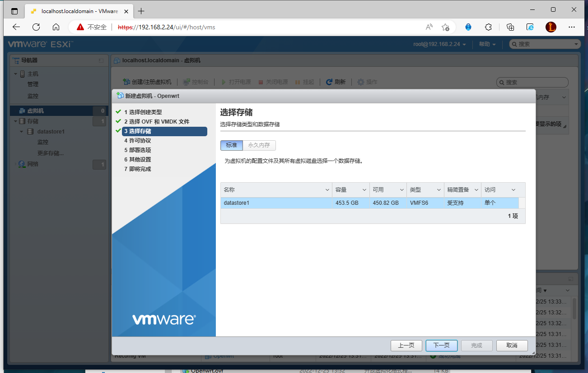The image size is (588, 373).
Task: Select the 标准 storage tab
Action: click(x=232, y=145)
